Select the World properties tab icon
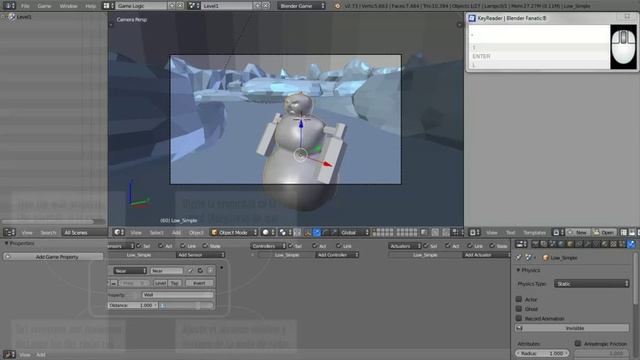The width and height of the screenshot is (640, 360). (x=561, y=244)
